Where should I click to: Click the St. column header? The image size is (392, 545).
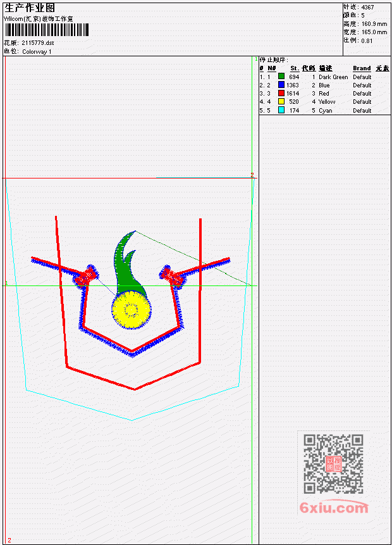(295, 68)
